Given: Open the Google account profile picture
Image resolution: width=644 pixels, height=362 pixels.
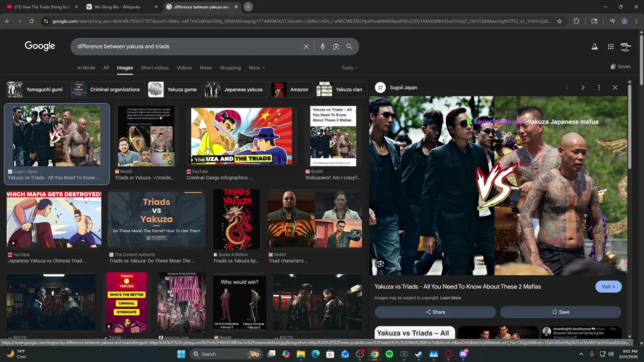Looking at the screenshot, I should 625,46.
